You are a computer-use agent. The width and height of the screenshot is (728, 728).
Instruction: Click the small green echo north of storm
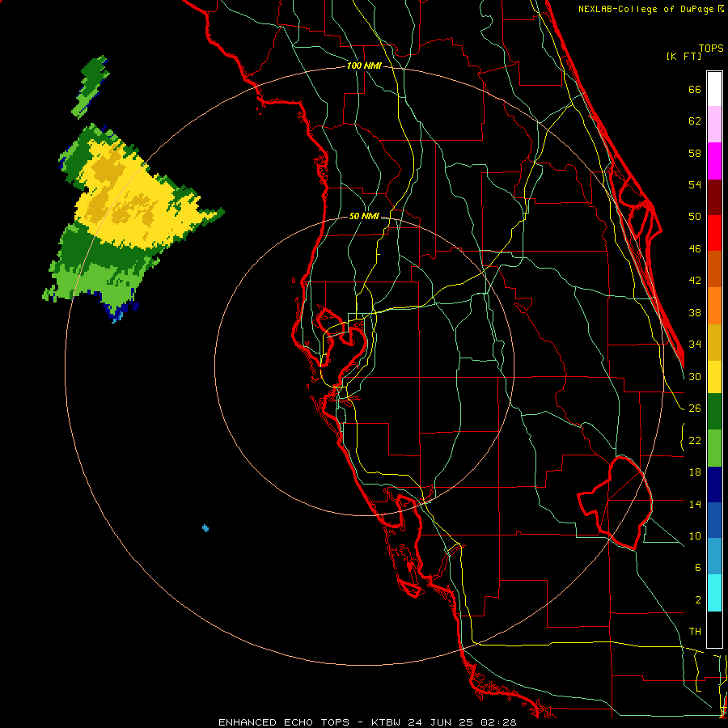[x=91, y=87]
